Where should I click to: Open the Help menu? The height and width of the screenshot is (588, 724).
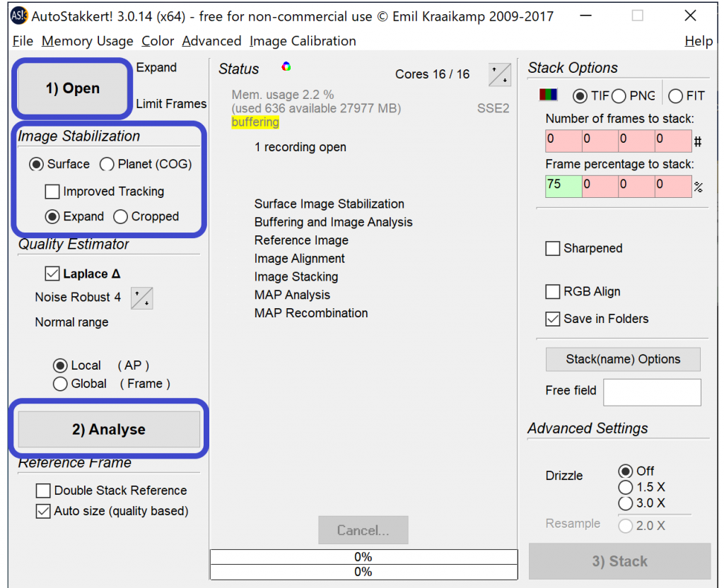699,41
